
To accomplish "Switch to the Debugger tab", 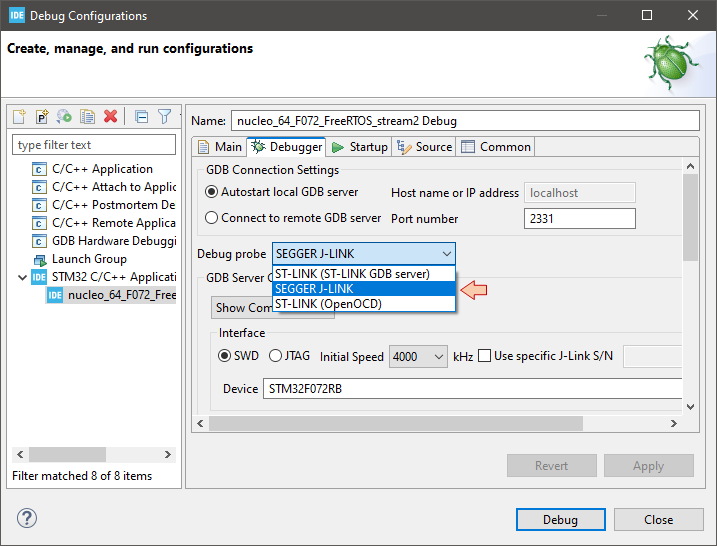I will pyautogui.click(x=286, y=147).
